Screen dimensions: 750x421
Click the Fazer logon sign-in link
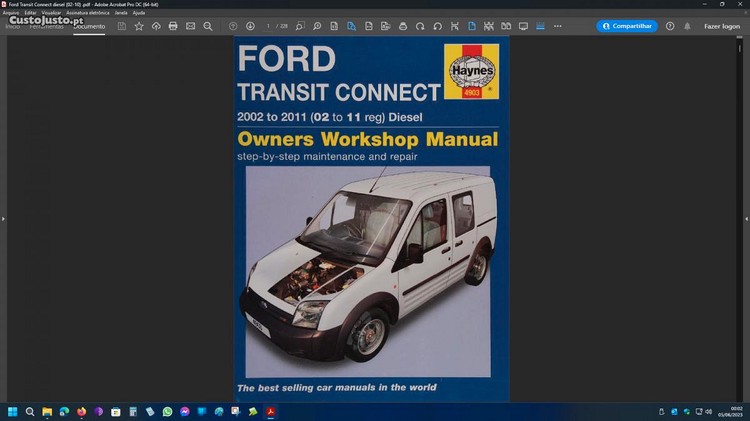tap(722, 26)
